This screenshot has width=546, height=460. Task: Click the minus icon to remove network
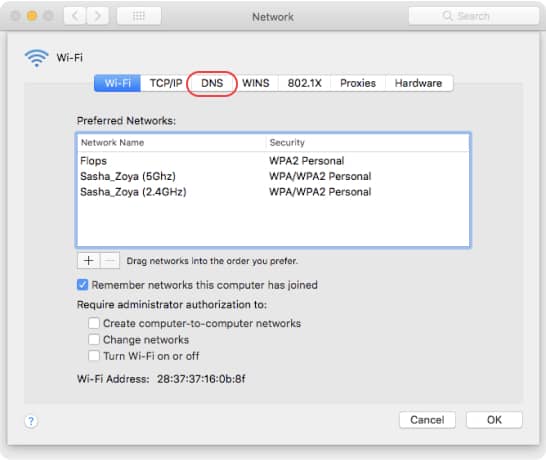click(x=110, y=260)
